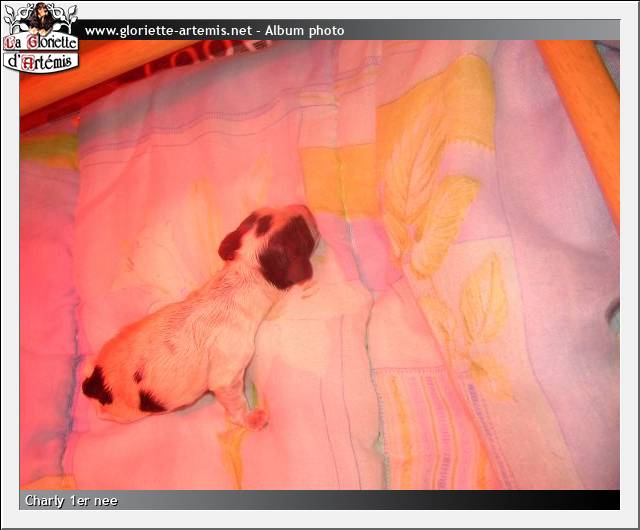Click the "Charly 1er nee" caption
Viewport: 640px width, 530px height.
point(71,500)
